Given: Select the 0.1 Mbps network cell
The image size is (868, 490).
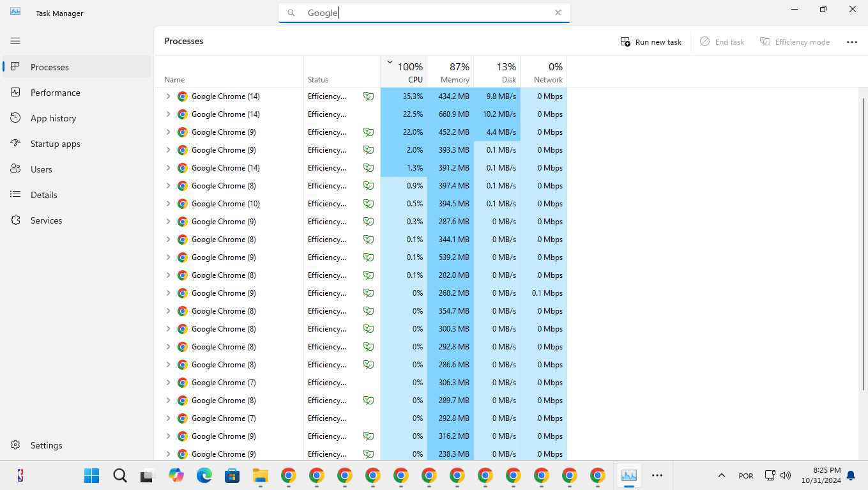Looking at the screenshot, I should coord(544,293).
